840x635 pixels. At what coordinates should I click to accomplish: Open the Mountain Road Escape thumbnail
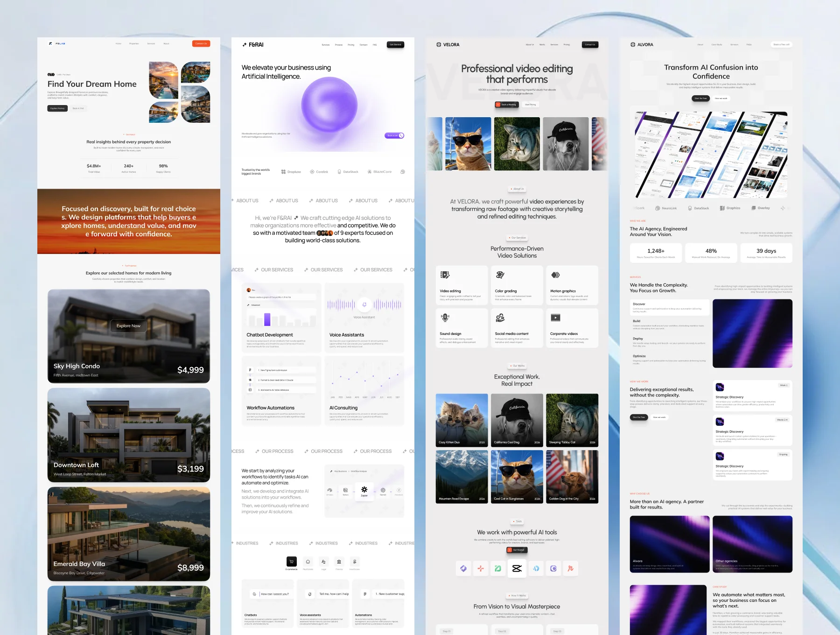pos(462,477)
